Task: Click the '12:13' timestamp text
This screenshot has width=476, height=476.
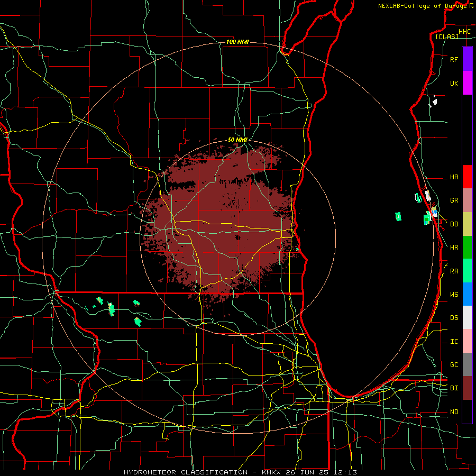Action: pyautogui.click(x=346, y=472)
